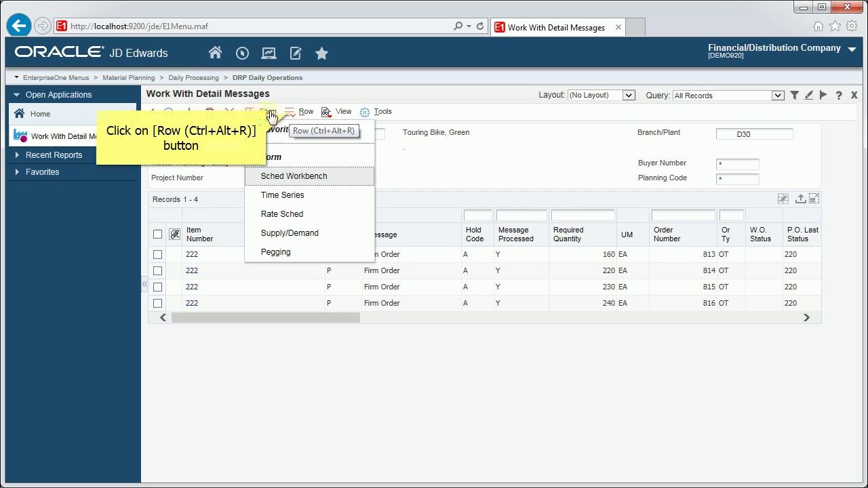Open Daily Processing breadcrumb link
The image size is (868, 488).
click(193, 78)
